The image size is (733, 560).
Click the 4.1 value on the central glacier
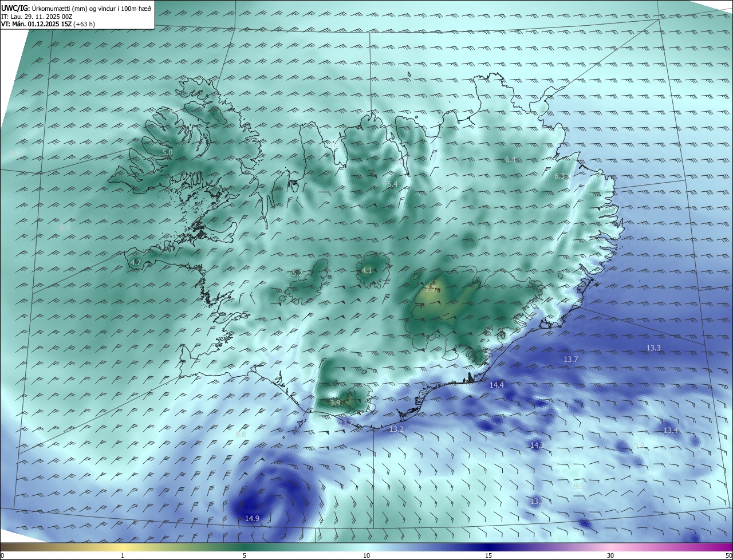click(367, 270)
